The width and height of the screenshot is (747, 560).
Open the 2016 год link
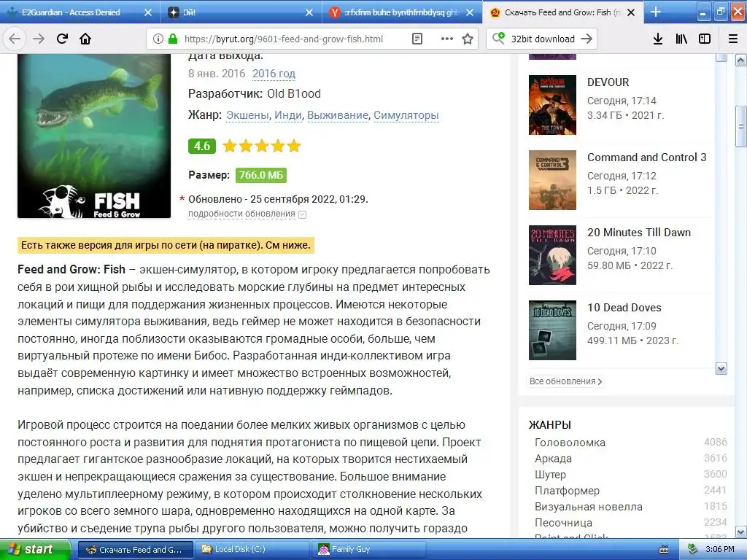pyautogui.click(x=274, y=74)
